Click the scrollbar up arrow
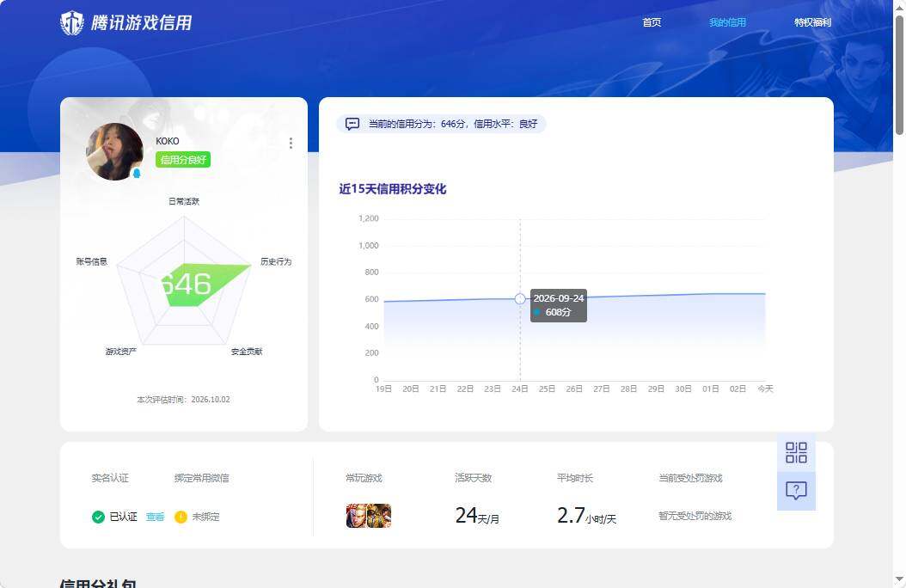The image size is (906, 588). (900, 8)
